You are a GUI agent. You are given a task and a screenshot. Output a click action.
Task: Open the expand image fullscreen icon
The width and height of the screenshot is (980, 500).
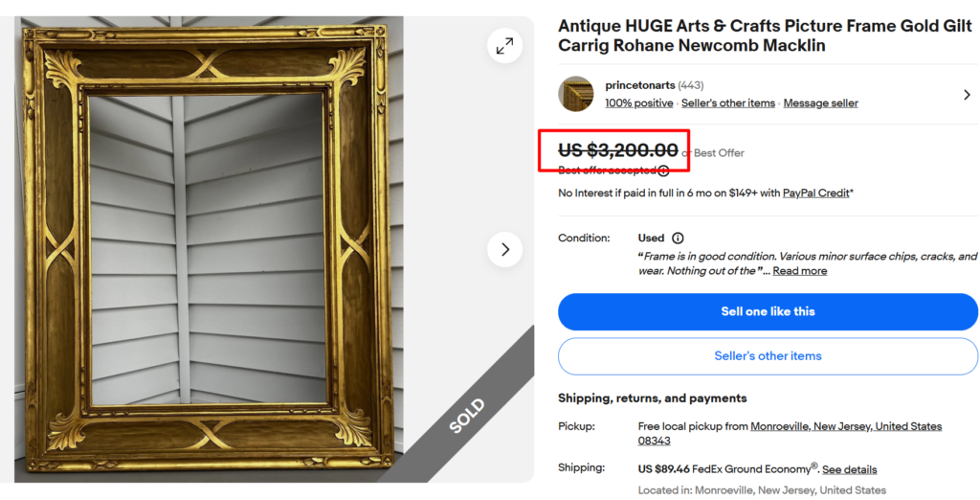pos(504,46)
